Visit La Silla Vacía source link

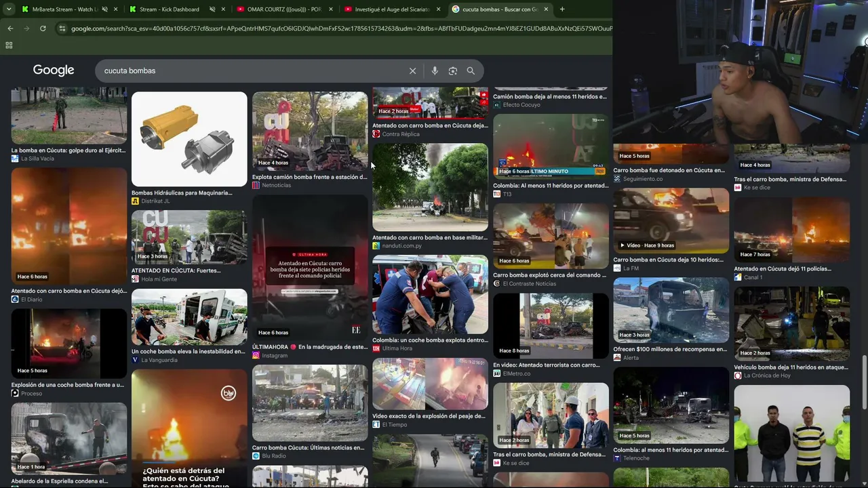[37, 159]
